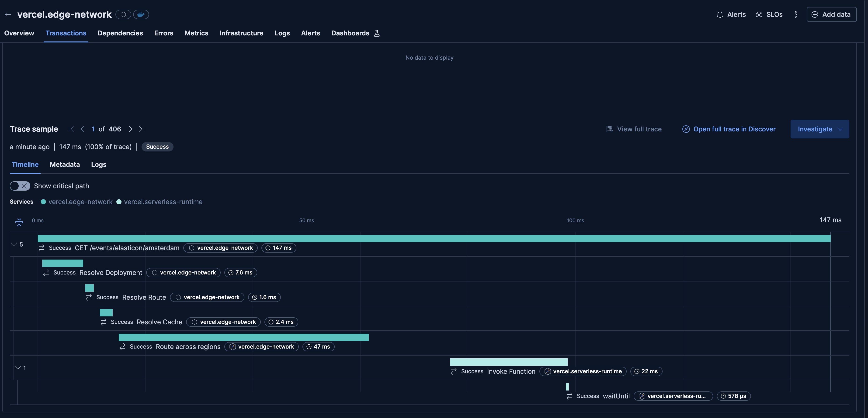Open the Metrics tab

click(196, 33)
